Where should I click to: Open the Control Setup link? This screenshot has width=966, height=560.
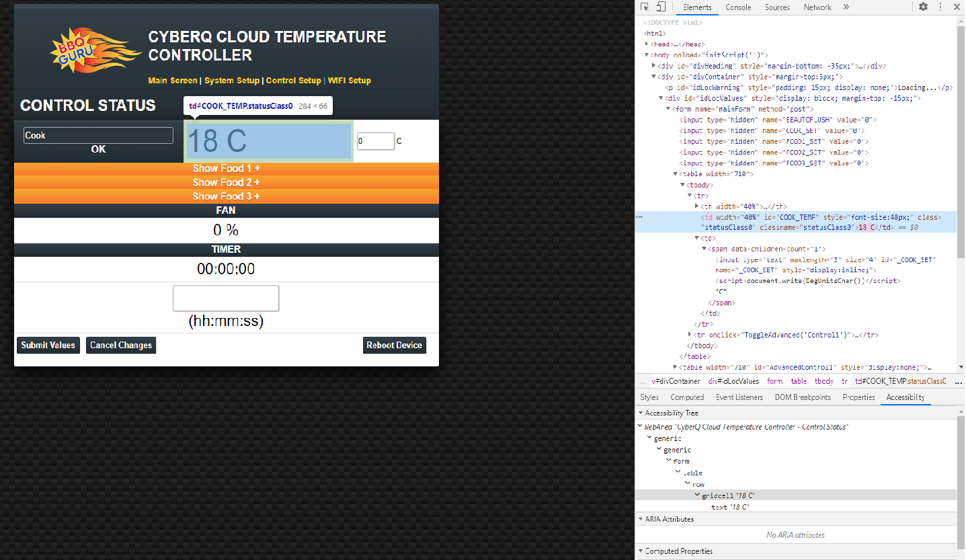click(294, 81)
